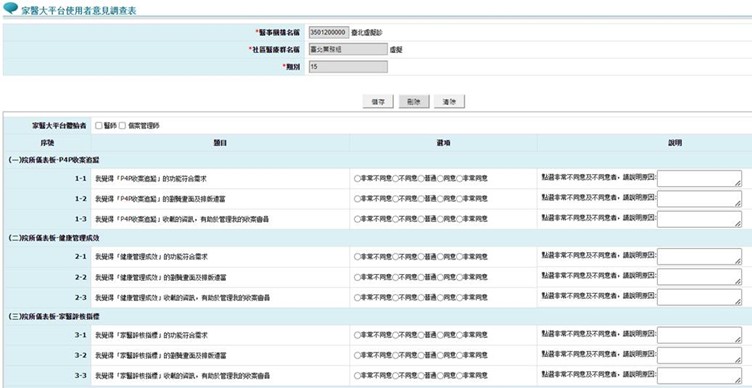752x388 pixels.
Task: Click the 清除 button
Action: coord(449,102)
